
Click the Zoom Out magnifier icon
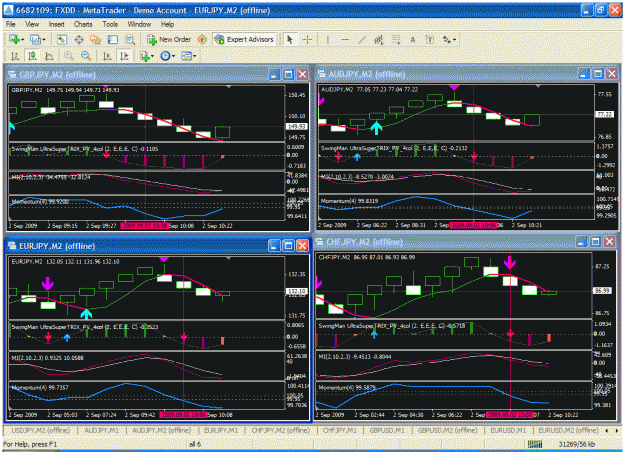[86, 56]
